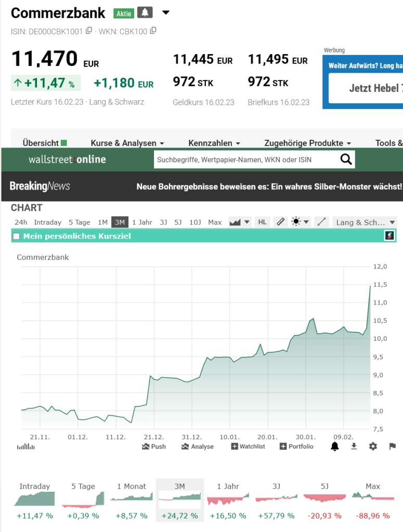The height and width of the screenshot is (532, 403).
Task: Enable the Mein persönliches Kursziel checkbox
Action: 16,236
